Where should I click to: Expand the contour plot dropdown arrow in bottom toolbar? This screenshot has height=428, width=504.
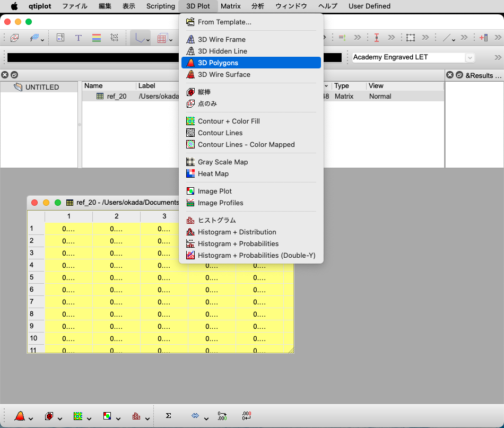point(89,418)
